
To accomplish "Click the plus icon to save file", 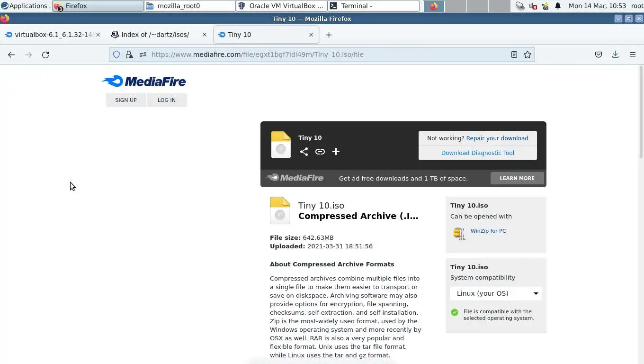I will tap(336, 152).
